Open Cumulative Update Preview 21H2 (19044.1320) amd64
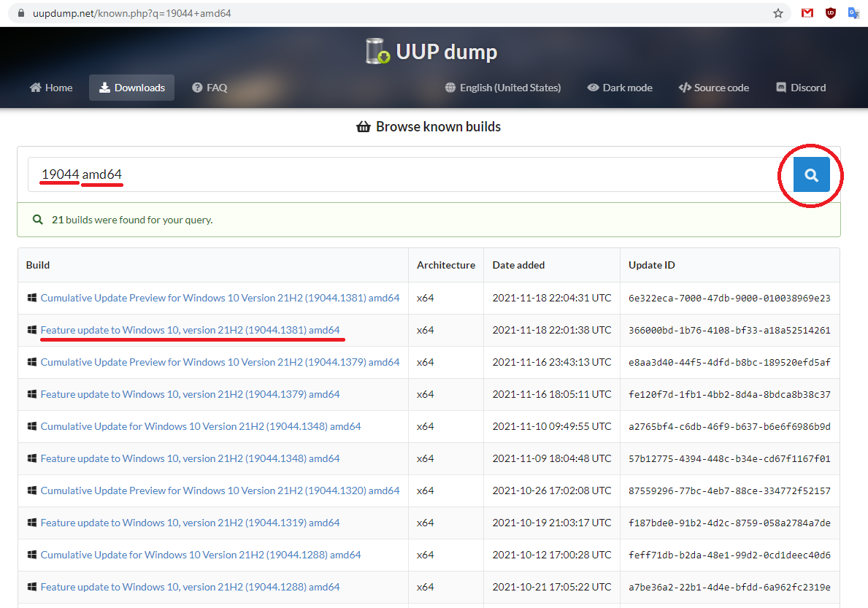This screenshot has width=868, height=608. (x=220, y=490)
